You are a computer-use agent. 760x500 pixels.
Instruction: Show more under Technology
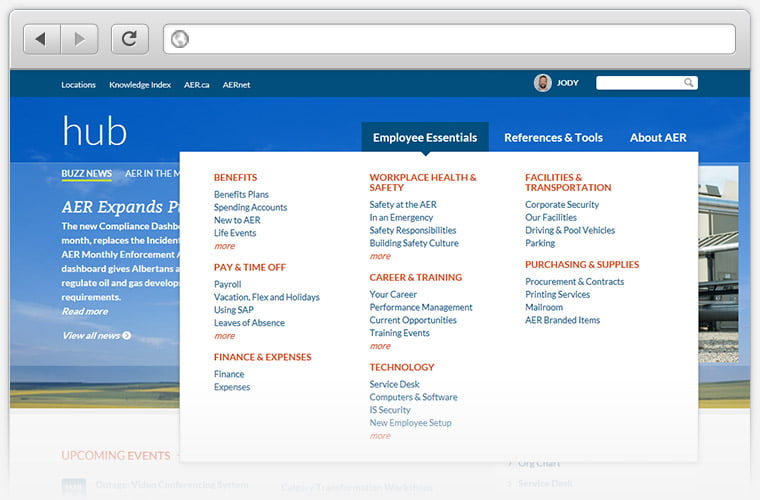(x=380, y=436)
